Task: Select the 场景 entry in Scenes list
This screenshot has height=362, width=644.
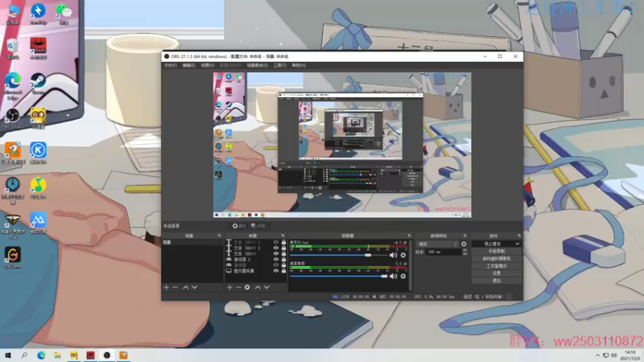Action: tap(192, 243)
